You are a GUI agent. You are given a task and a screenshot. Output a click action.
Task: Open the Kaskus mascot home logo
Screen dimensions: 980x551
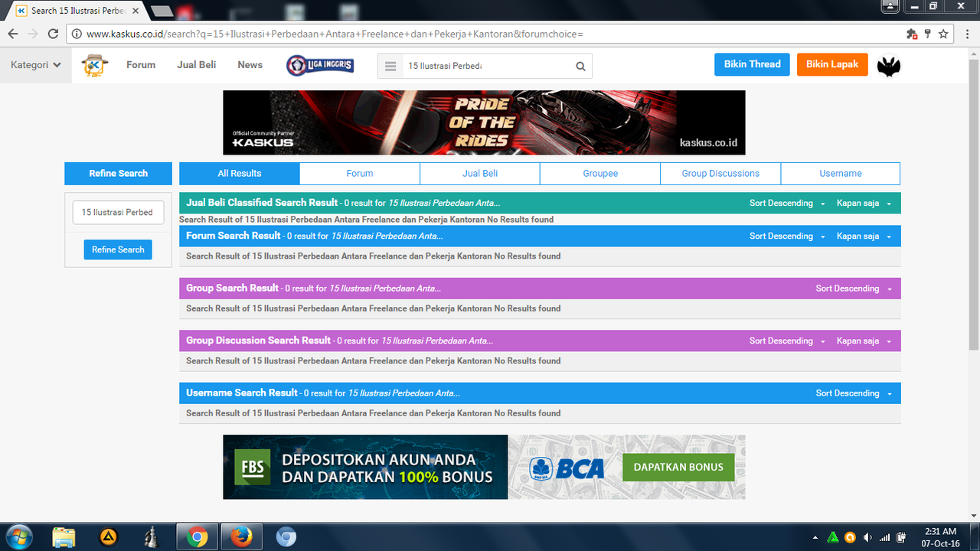96,65
